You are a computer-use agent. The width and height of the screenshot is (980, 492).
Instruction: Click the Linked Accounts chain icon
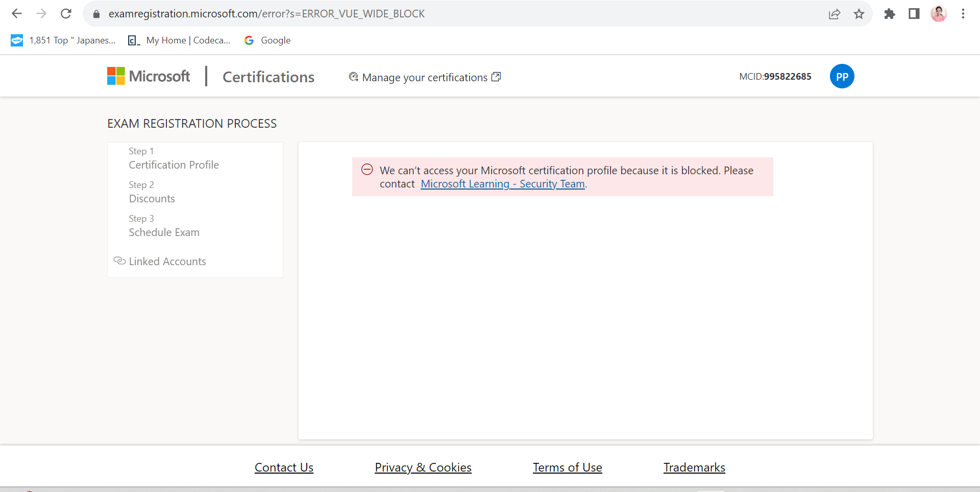tap(119, 261)
